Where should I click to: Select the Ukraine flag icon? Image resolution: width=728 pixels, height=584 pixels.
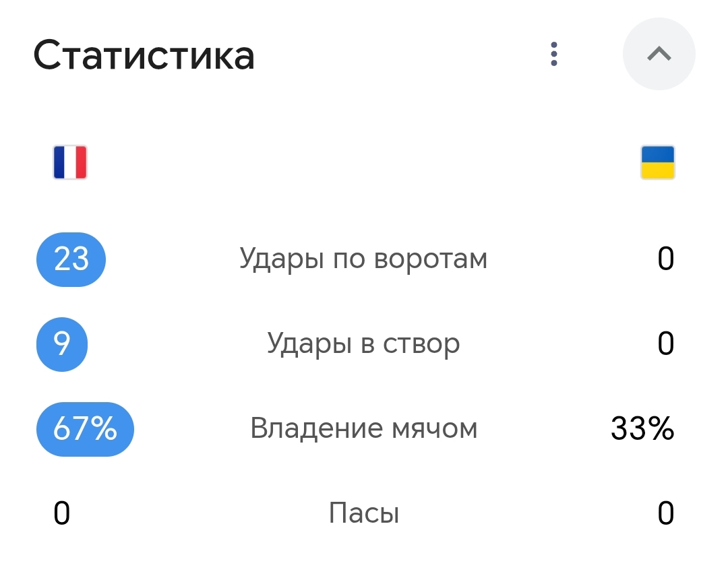coord(657,162)
